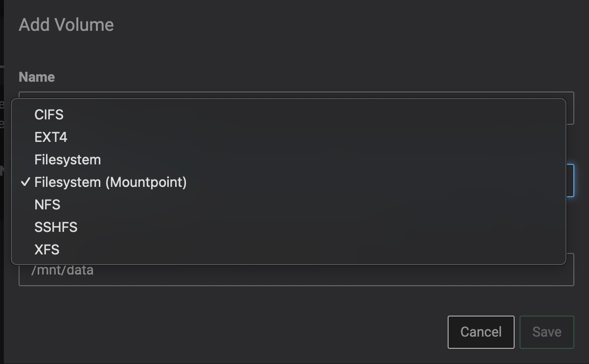Click the checkmark beside Filesystem (Mountpoint)
589x364 pixels.
(25, 182)
